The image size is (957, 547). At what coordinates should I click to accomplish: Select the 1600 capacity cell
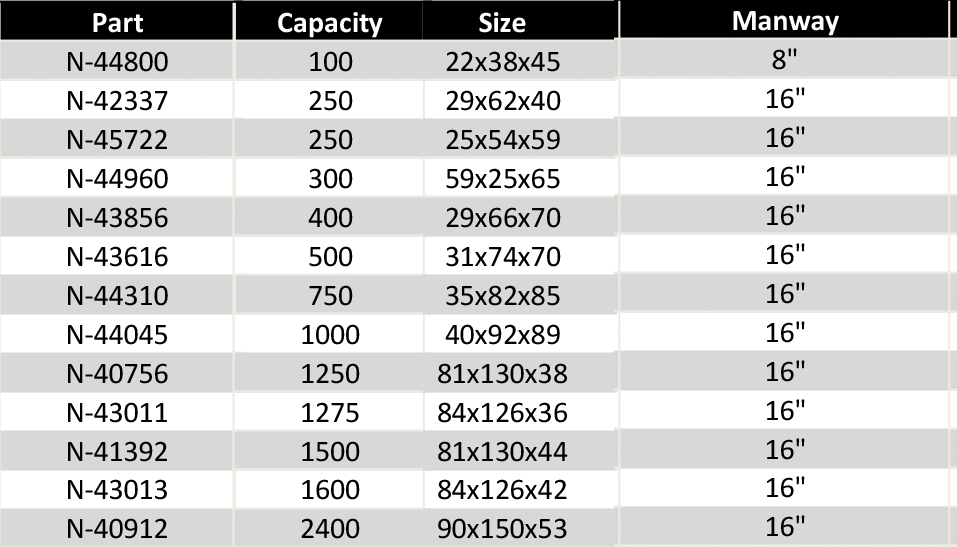tap(330, 491)
